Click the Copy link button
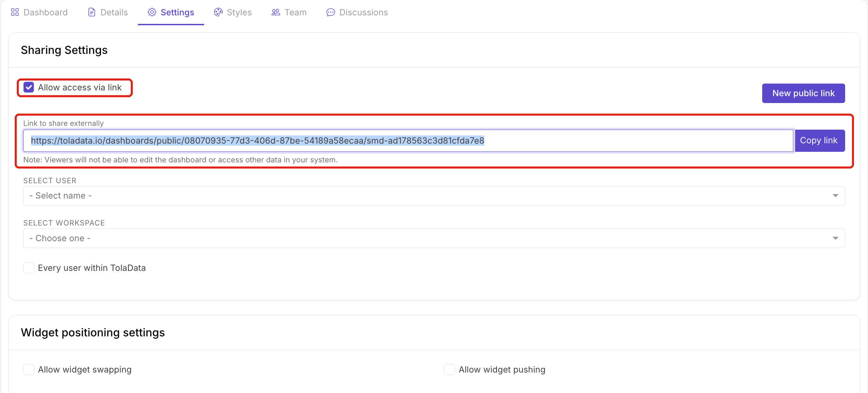 [x=820, y=141]
